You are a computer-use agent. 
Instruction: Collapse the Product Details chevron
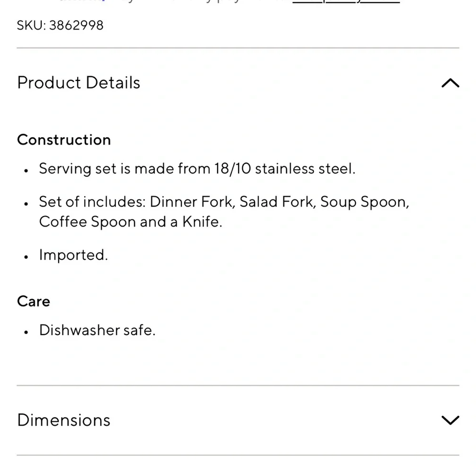click(x=450, y=83)
